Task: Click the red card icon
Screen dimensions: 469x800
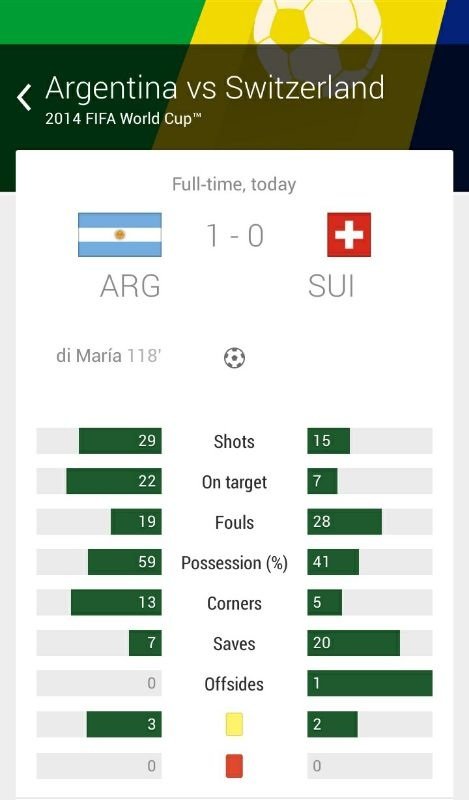Action: tap(234, 766)
